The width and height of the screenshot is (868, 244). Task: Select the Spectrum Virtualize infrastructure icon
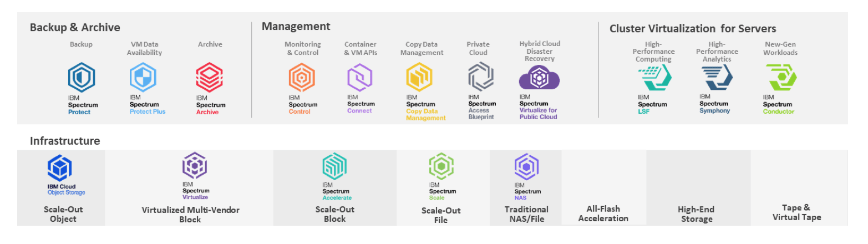(x=195, y=166)
